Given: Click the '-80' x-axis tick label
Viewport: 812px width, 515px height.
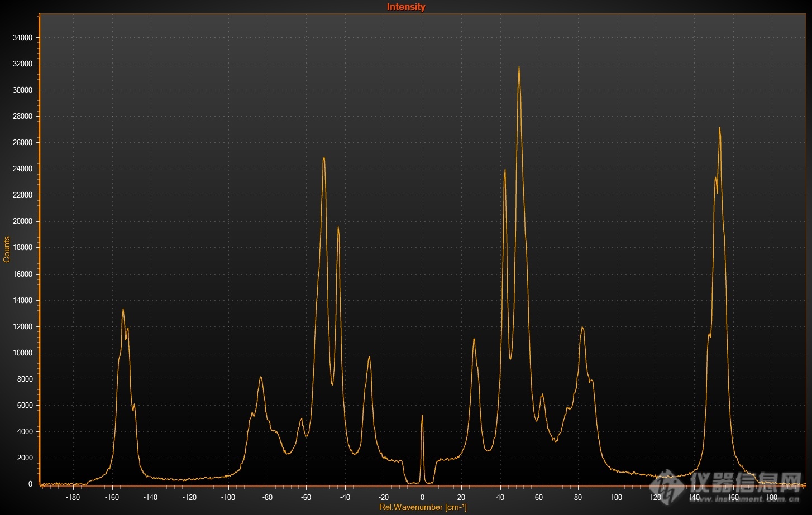Looking at the screenshot, I should click(267, 497).
